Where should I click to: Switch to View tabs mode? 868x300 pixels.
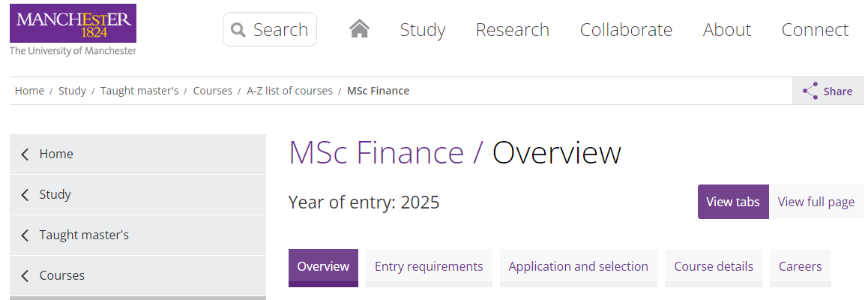tap(733, 202)
